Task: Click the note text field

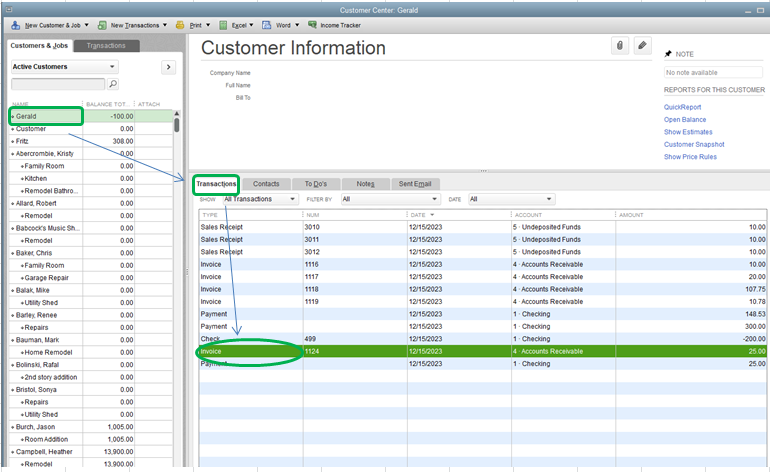Action: pos(713,73)
